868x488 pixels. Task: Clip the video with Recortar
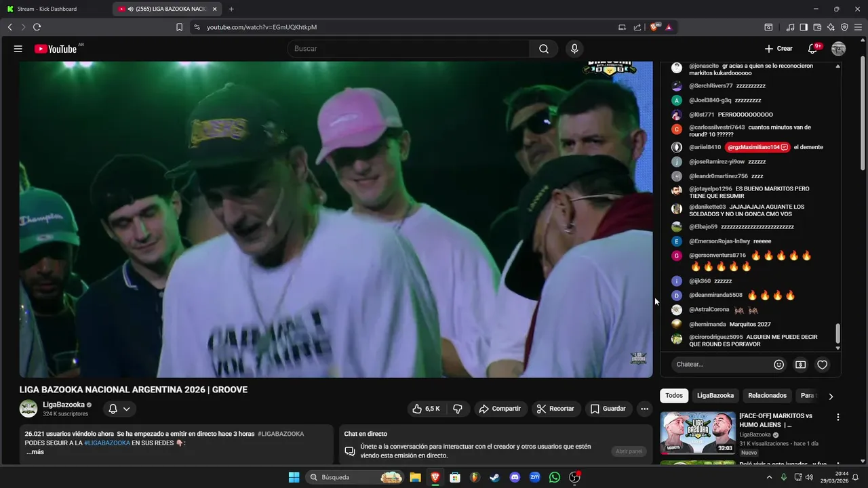pos(555,409)
